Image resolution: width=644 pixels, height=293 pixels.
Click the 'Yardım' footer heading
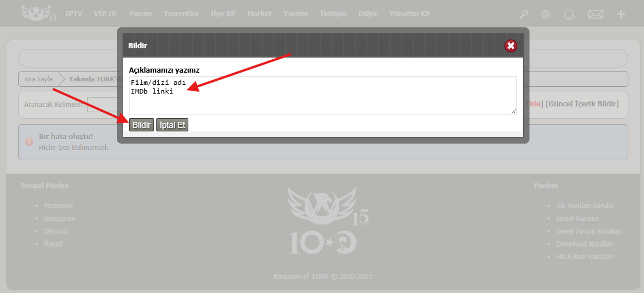[x=545, y=186]
